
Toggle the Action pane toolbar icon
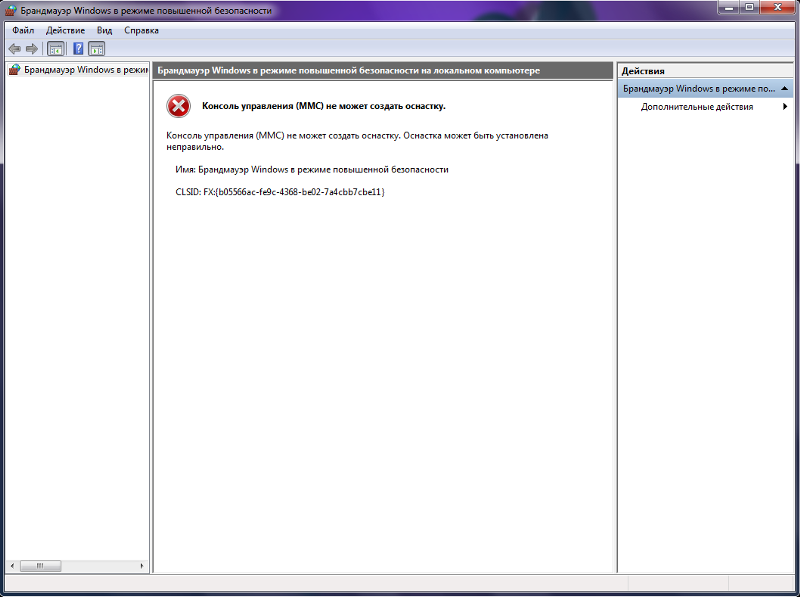coord(96,49)
